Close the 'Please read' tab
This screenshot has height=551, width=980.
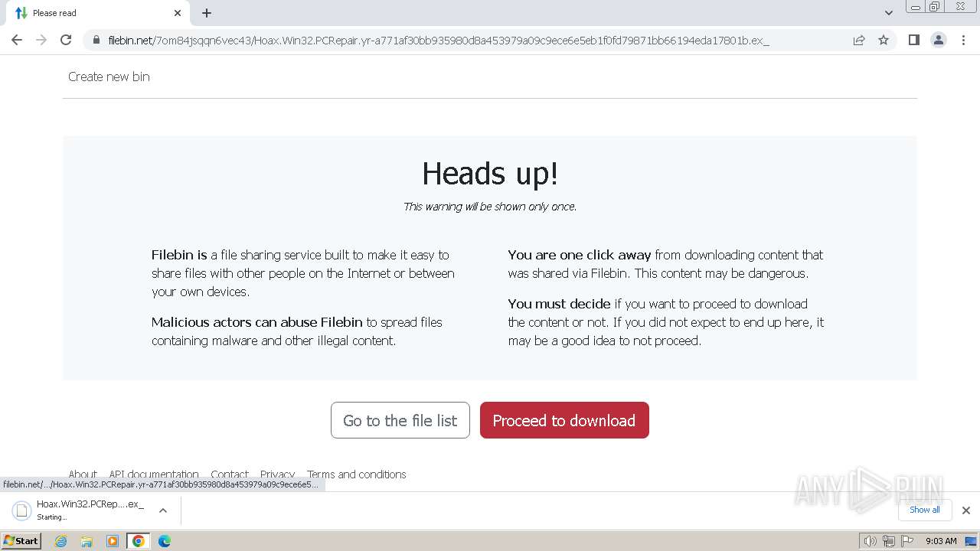pyautogui.click(x=178, y=13)
